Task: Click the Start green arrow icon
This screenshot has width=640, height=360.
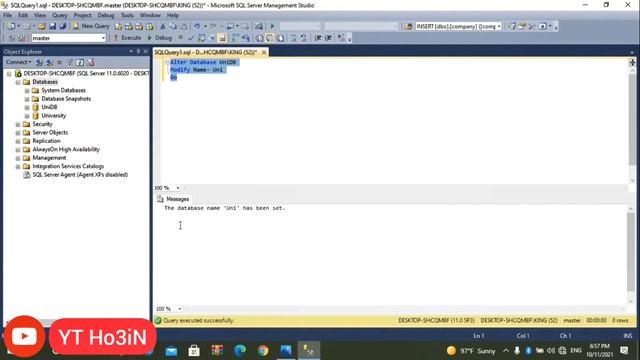Action: (272, 26)
